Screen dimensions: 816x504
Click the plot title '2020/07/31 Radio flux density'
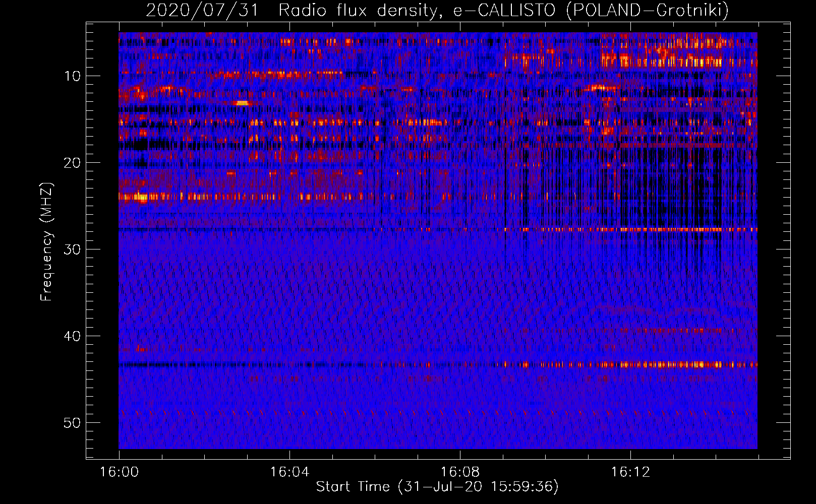[437, 10]
